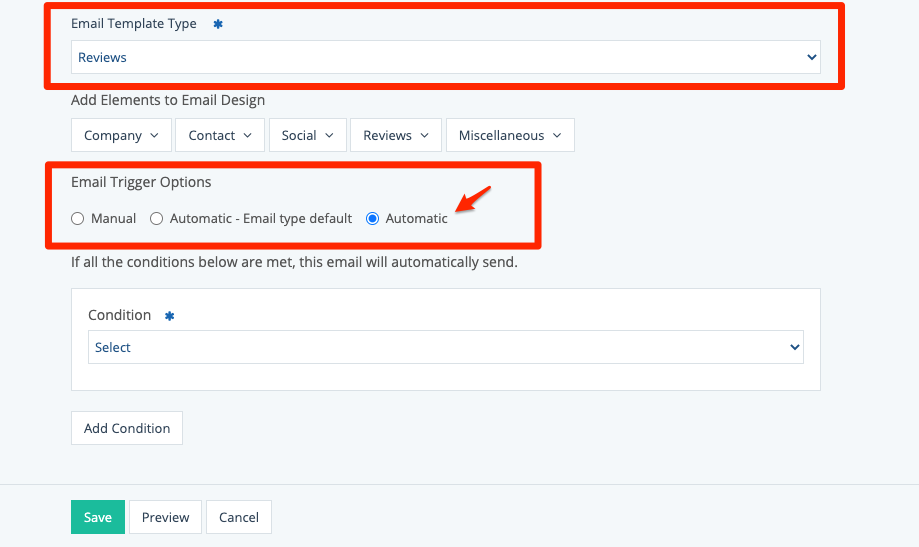Open the Email Template Type dropdown showing Reviews
Viewport: 919px width, 547px height.
tap(445, 57)
